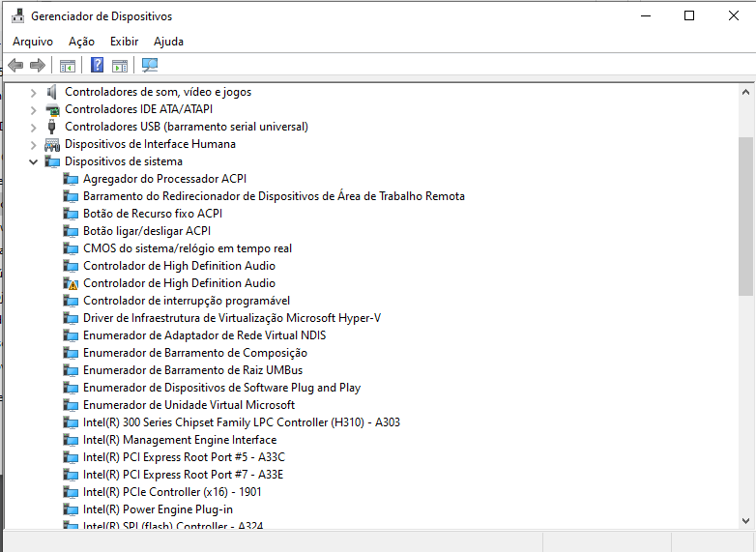This screenshot has width=756, height=552.
Task: Show/hide console tree toolbar icon
Action: tap(68, 65)
